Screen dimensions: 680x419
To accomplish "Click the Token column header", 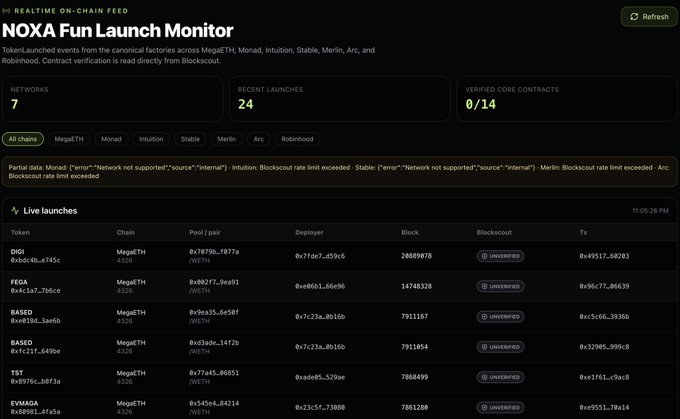I will [20, 232].
